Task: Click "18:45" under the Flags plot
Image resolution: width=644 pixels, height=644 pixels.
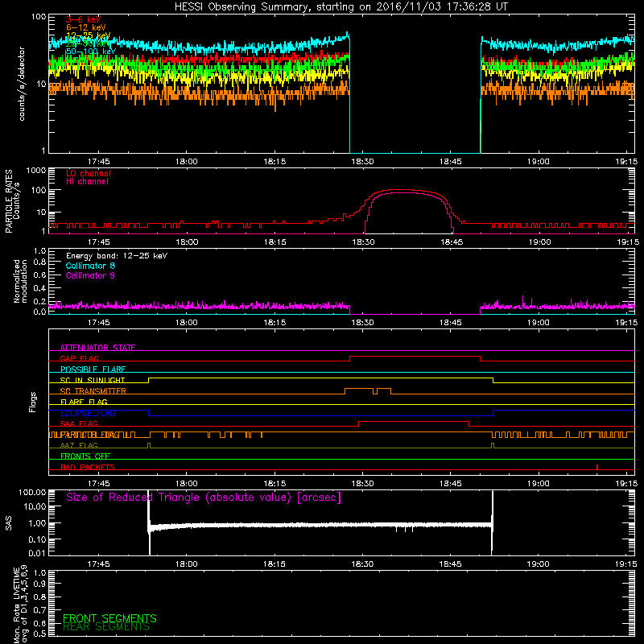Action: tap(451, 484)
